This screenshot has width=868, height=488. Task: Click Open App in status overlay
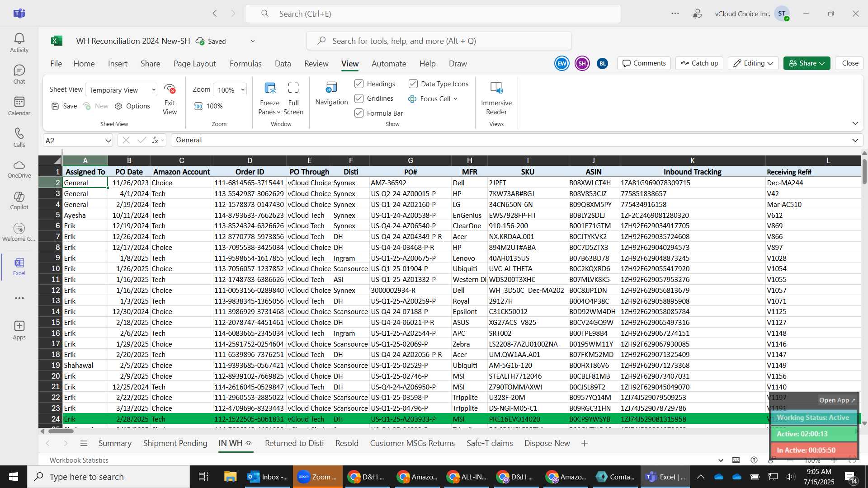click(837, 400)
